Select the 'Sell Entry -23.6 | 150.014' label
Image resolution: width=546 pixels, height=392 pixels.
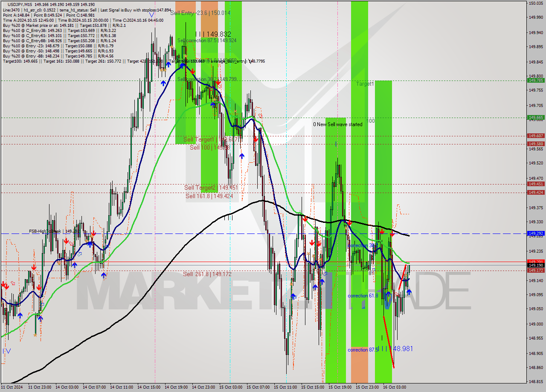pos(200,13)
